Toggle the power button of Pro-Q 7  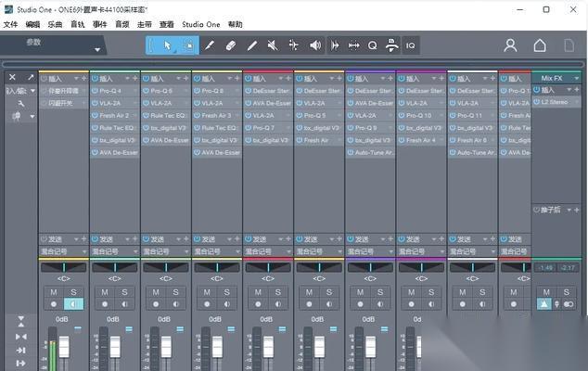coord(248,128)
